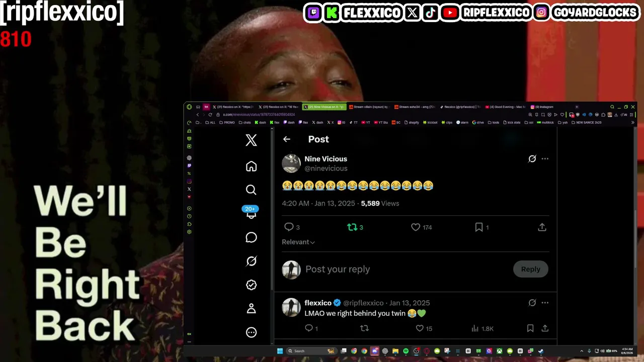Viewport: 644px width, 362px height.
Task: Bookmark the Nine Vicious post
Action: point(479,227)
